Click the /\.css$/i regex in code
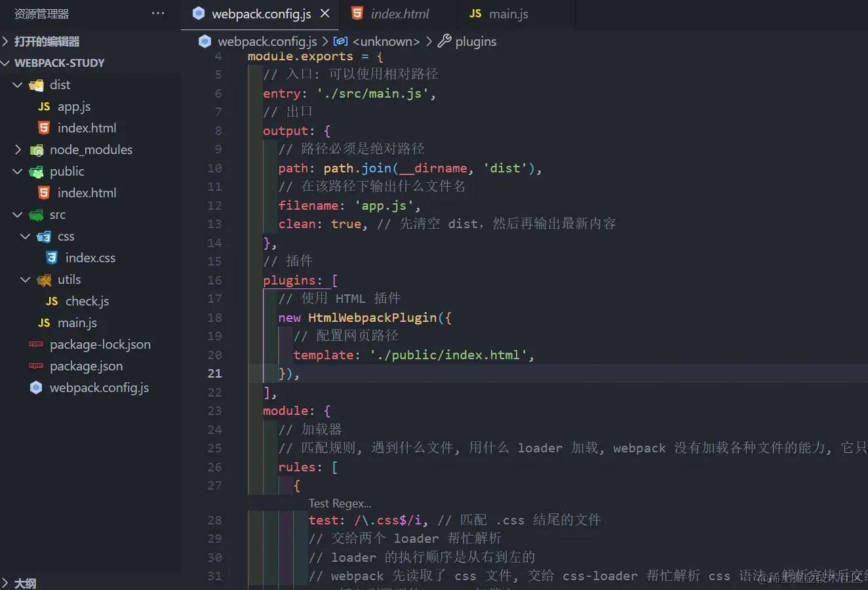 387,520
